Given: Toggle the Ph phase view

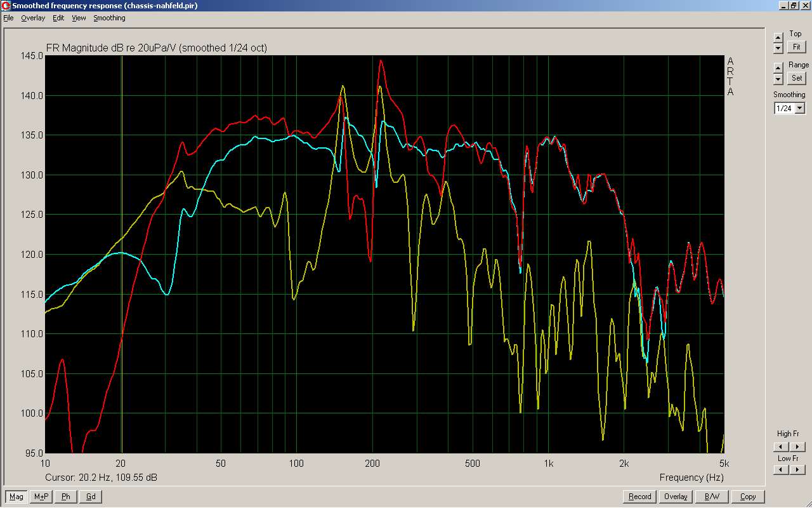Looking at the screenshot, I should [x=66, y=497].
